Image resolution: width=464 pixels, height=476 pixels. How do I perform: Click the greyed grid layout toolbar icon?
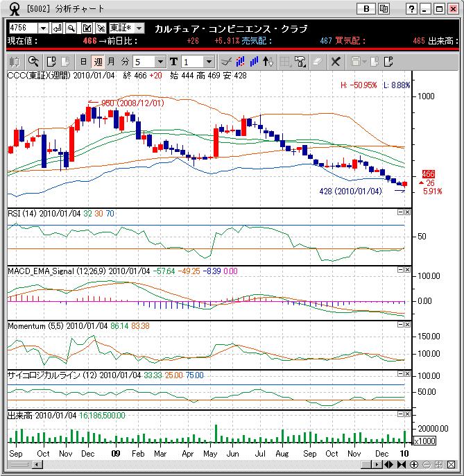[x=285, y=62]
